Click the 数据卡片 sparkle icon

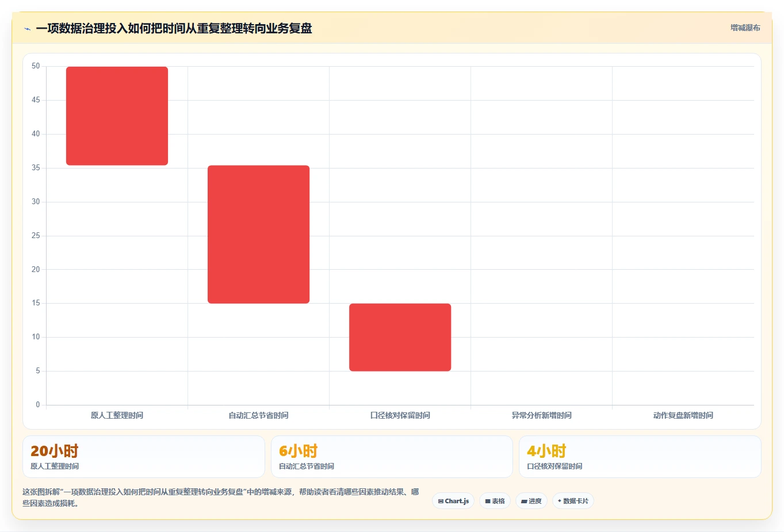559,501
